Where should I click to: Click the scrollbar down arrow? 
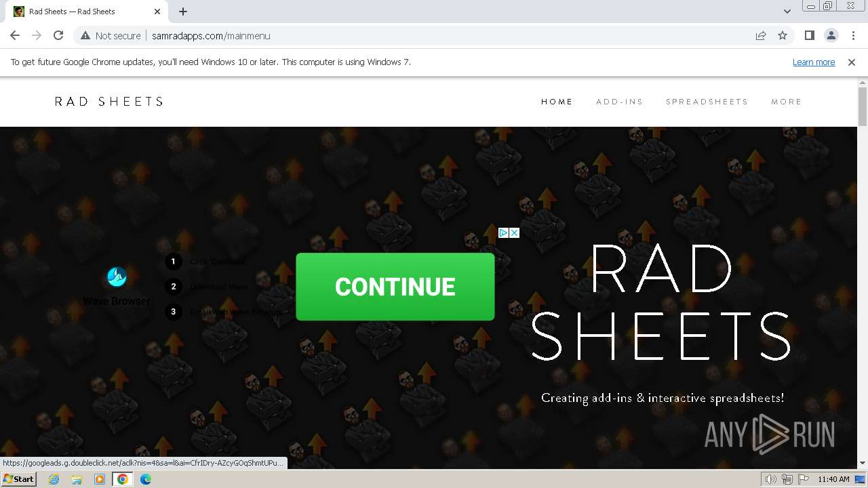(863, 463)
